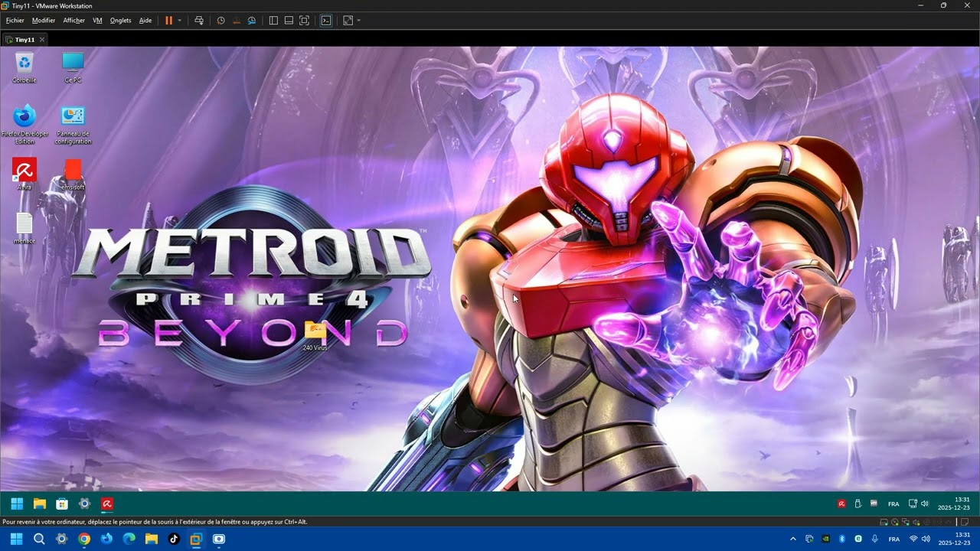The width and height of the screenshot is (980, 551).
Task: Select the menace text file icon
Action: 24,228
